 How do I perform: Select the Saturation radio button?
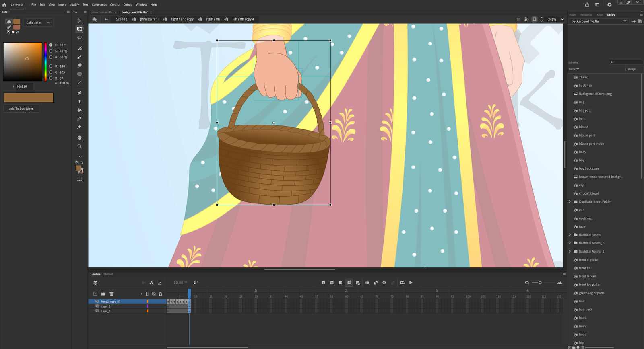(x=51, y=51)
